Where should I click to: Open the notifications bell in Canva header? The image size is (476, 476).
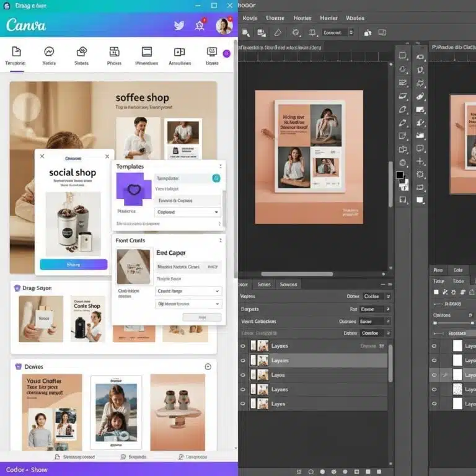point(200,25)
